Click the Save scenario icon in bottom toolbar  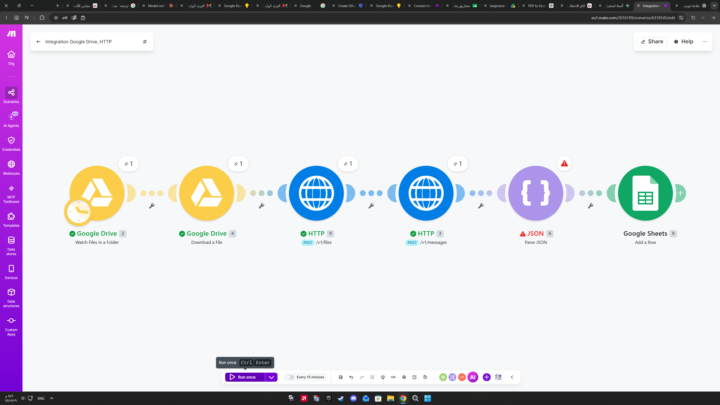point(341,377)
